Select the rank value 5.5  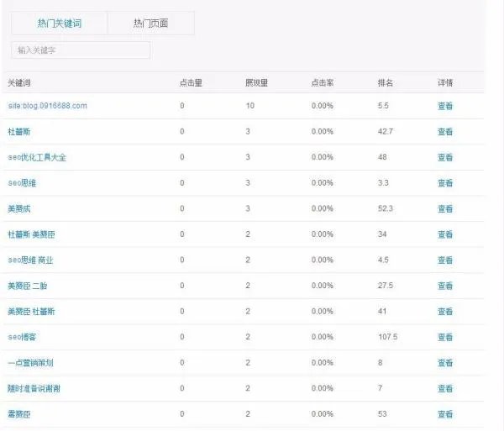[x=383, y=106]
